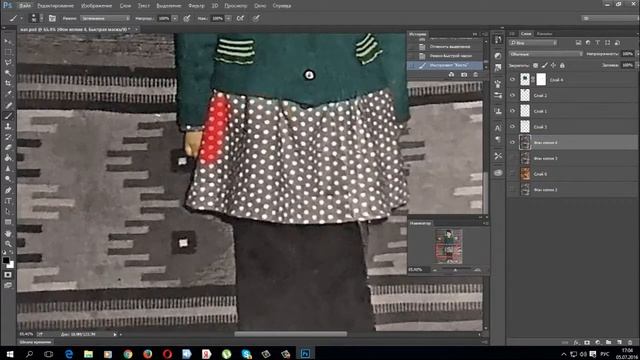Hide layer Слой 2
Image resolution: width=640 pixels, height=360 pixels.
[x=513, y=95]
